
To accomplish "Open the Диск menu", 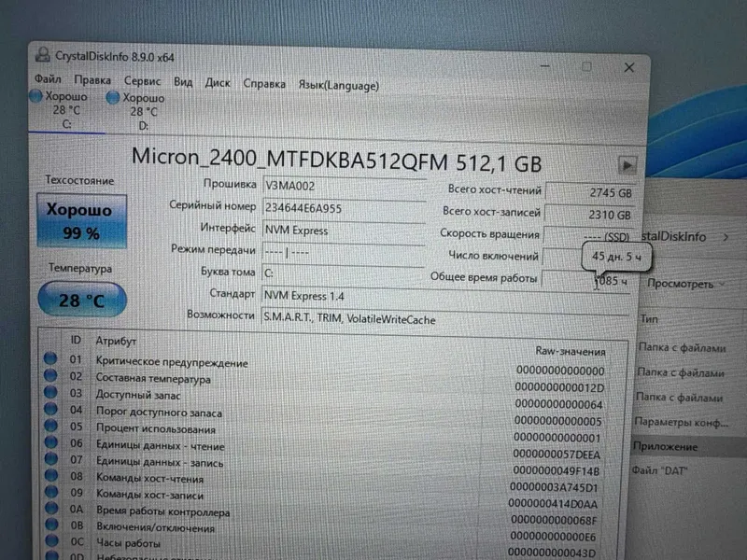I will [218, 83].
